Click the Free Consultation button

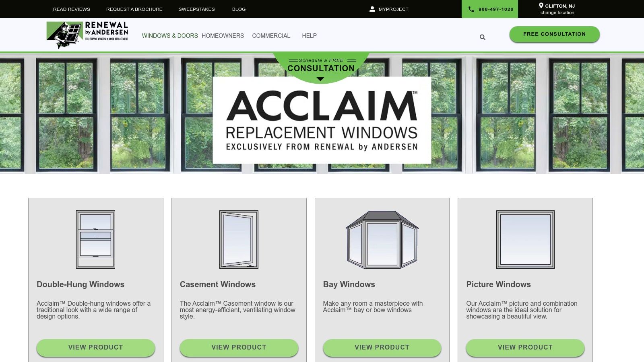click(554, 34)
